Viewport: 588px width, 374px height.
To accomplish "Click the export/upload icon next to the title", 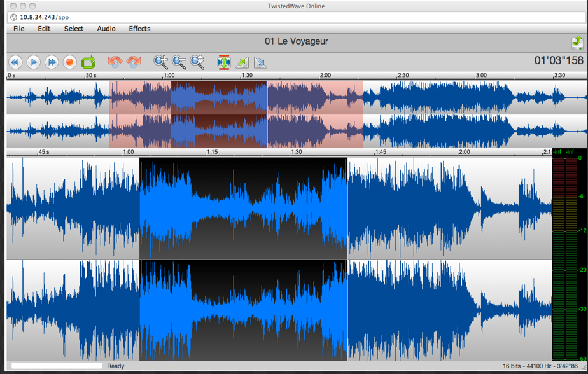I will tap(577, 43).
